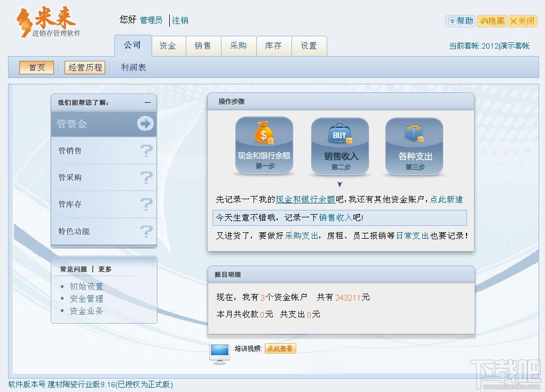Open the 初始设置 FAQ link
Screen dimensions: 545x392
86,287
